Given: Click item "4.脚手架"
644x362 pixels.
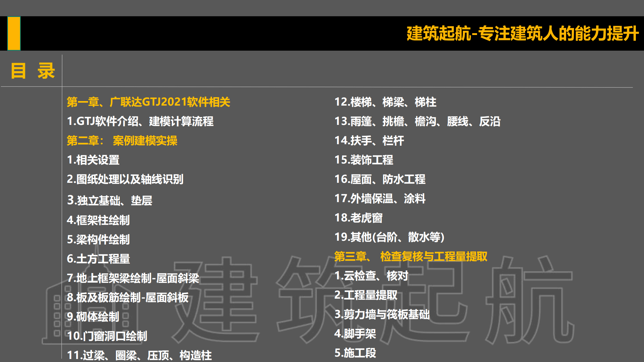Looking at the screenshot, I should (x=355, y=334).
